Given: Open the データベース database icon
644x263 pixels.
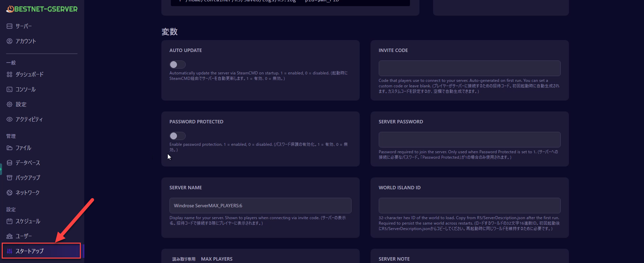Looking at the screenshot, I should (x=10, y=163).
